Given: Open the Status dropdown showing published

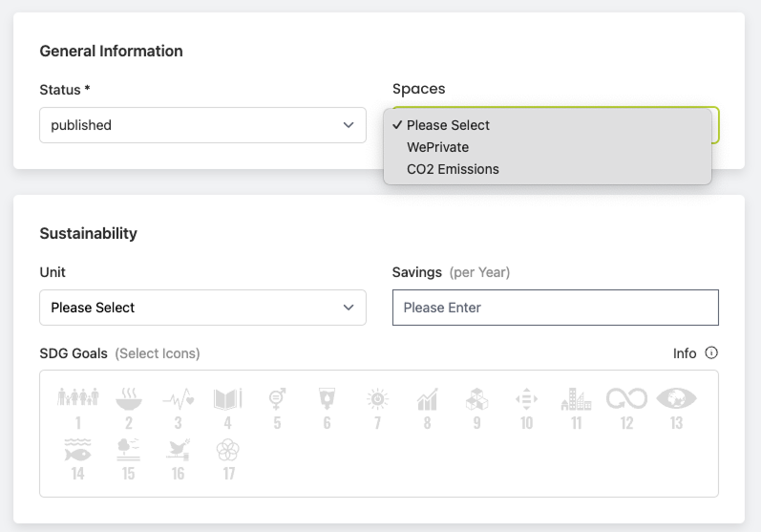Looking at the screenshot, I should point(202,125).
